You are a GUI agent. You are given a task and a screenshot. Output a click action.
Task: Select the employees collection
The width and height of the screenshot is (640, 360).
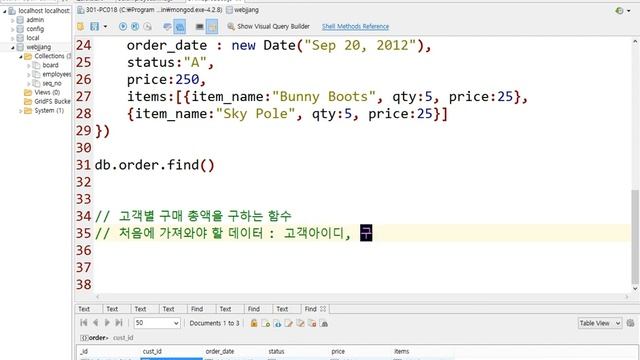[x=56, y=74]
